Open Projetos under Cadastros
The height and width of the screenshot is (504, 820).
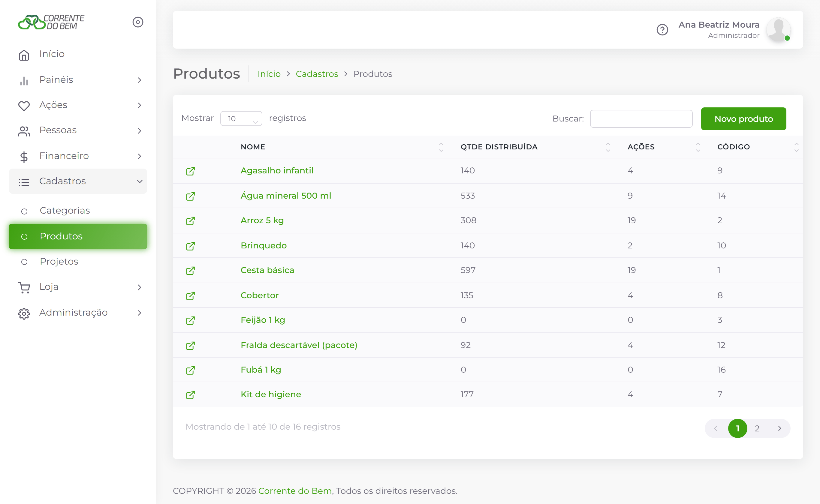point(78,262)
